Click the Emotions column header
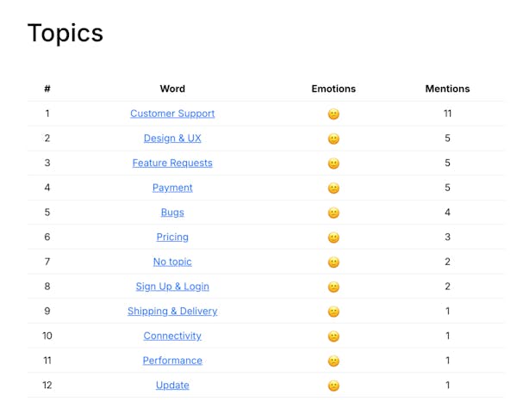Image resolution: width=517 pixels, height=420 pixels. click(x=333, y=89)
